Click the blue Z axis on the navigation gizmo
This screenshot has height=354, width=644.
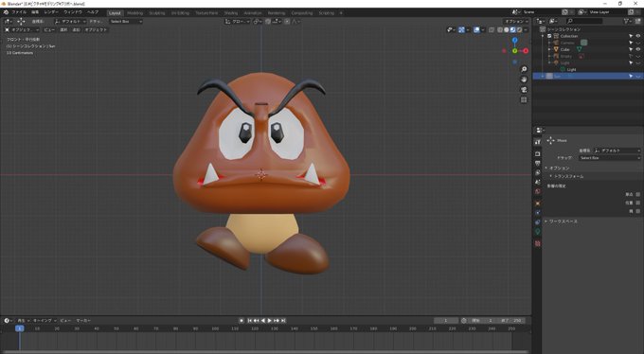[514, 41]
